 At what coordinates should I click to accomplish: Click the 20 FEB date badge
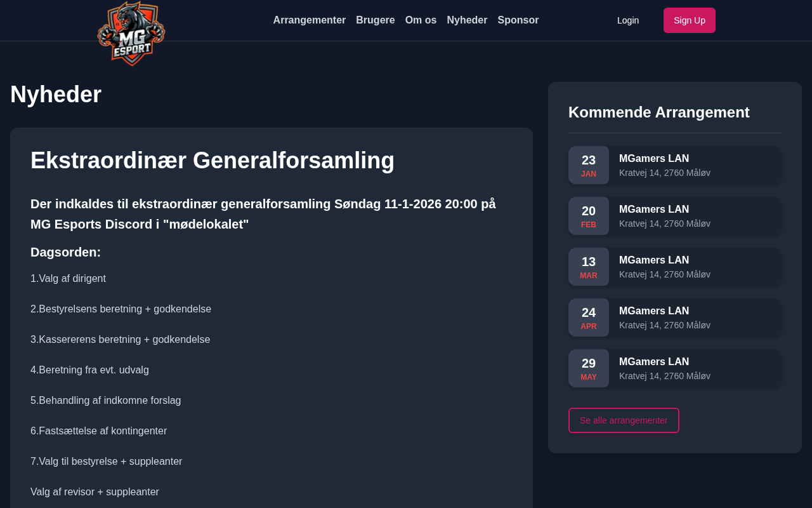pos(589,216)
